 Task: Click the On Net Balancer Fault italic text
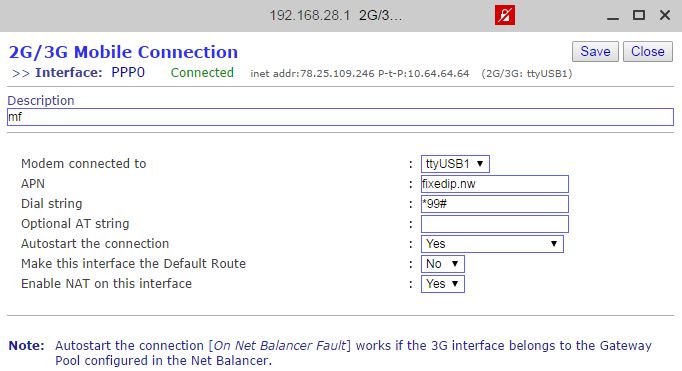tap(280, 346)
